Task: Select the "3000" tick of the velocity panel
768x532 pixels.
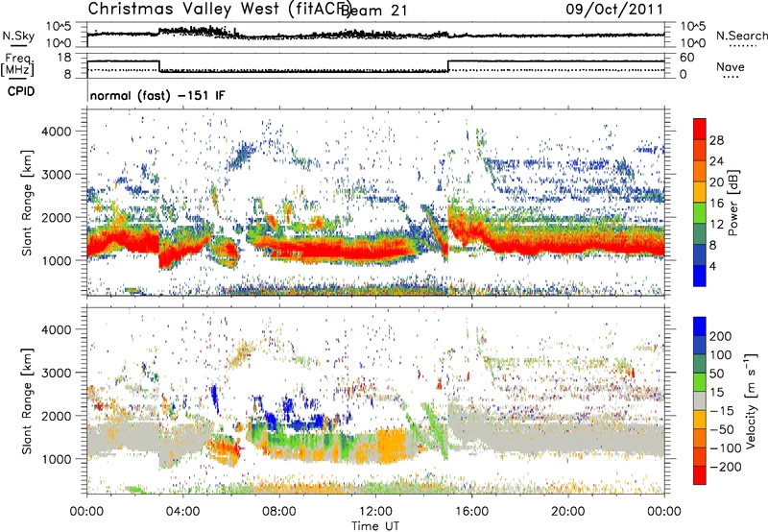Action: click(x=57, y=373)
